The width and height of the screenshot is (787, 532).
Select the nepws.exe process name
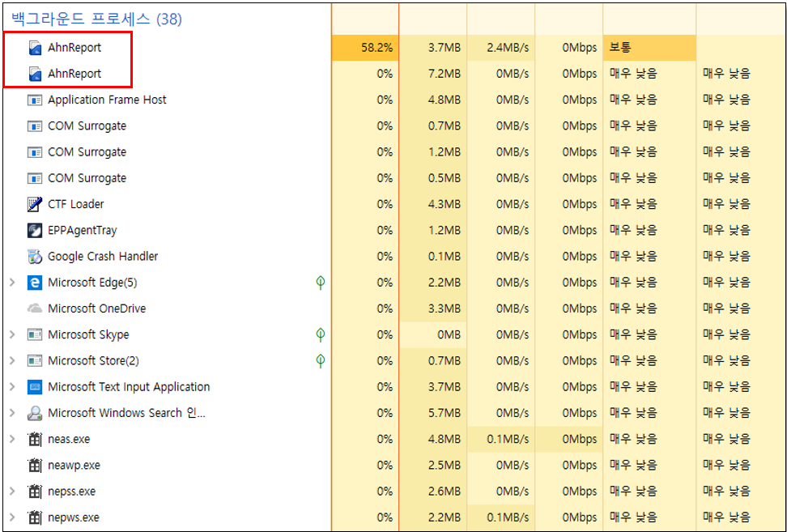coord(74,517)
